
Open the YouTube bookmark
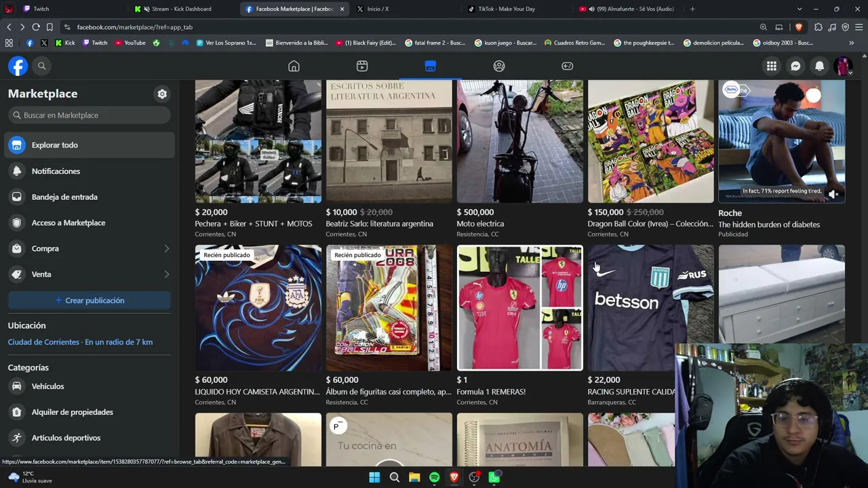130,43
